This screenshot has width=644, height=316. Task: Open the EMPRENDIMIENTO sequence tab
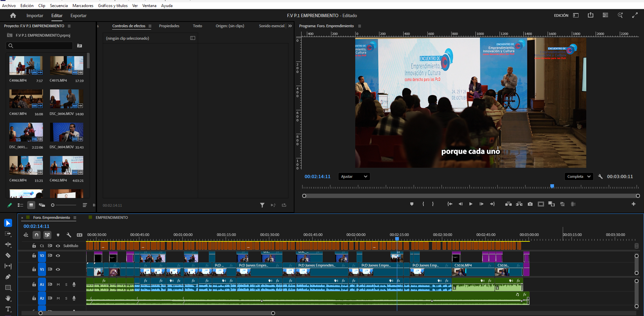pyautogui.click(x=112, y=218)
